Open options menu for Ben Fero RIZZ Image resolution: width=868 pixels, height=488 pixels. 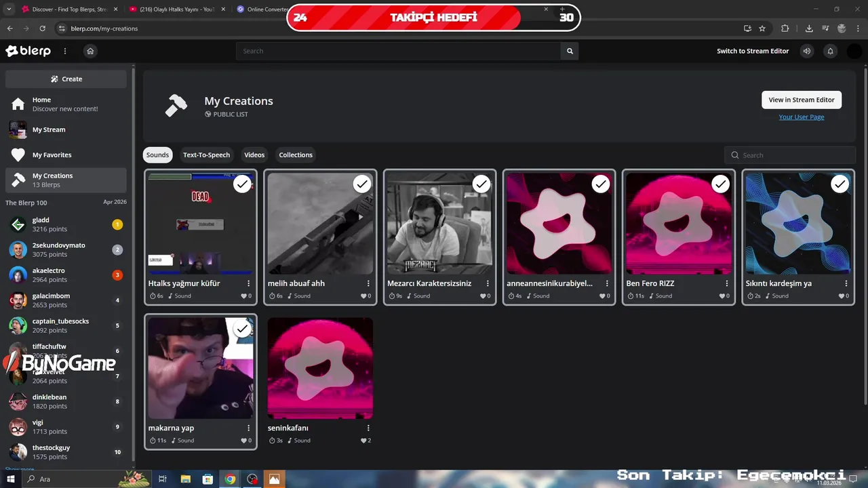coord(727,283)
